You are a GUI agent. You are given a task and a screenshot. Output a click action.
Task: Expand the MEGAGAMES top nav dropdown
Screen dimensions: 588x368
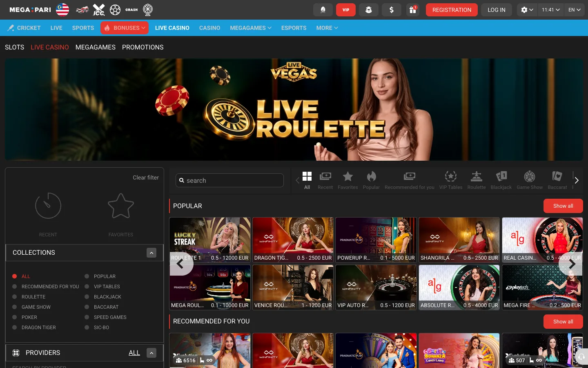tap(251, 28)
